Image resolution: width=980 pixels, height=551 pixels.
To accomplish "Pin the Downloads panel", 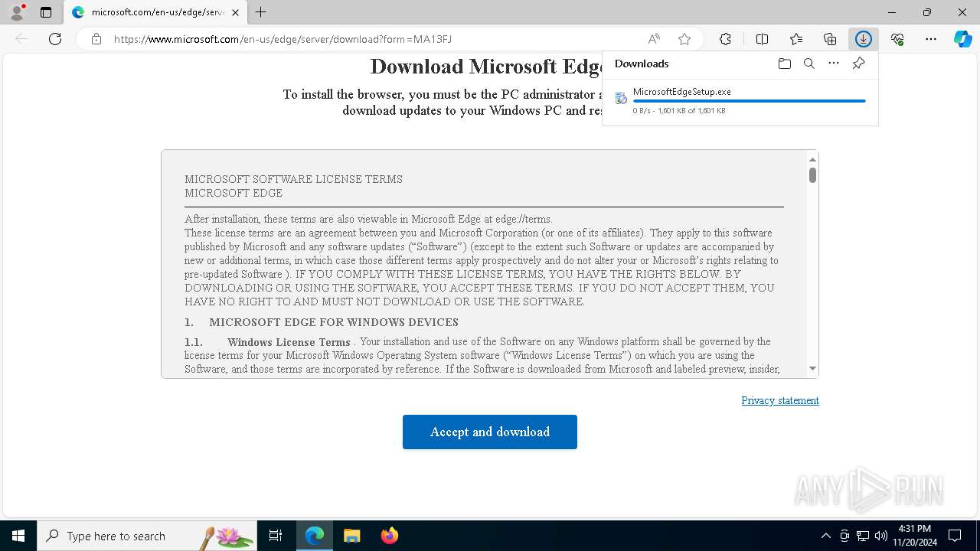I will [858, 64].
